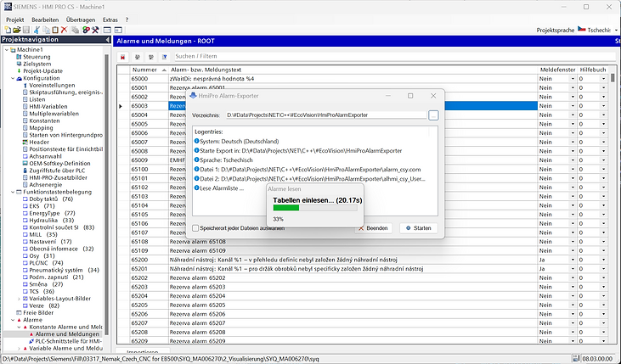
Task: Click the Meldefenster column header
Action: pos(557,70)
